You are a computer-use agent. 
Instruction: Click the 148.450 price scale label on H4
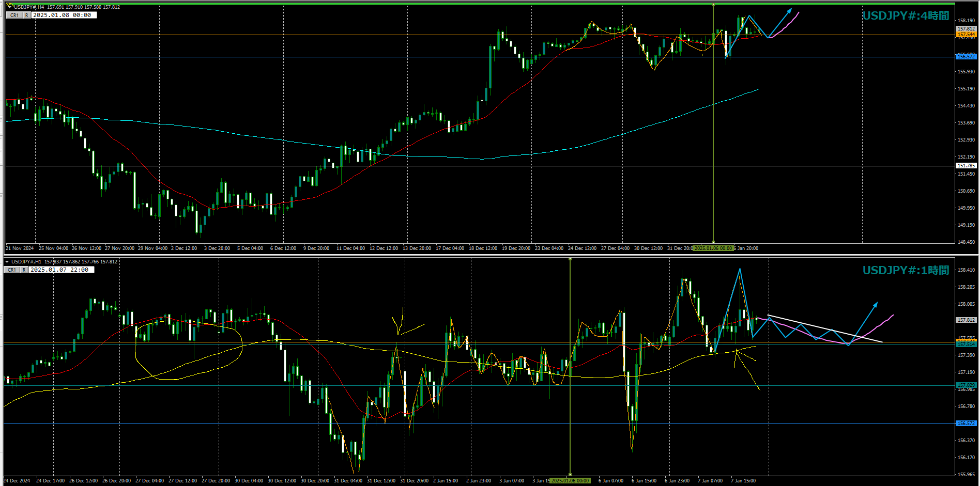coord(966,242)
